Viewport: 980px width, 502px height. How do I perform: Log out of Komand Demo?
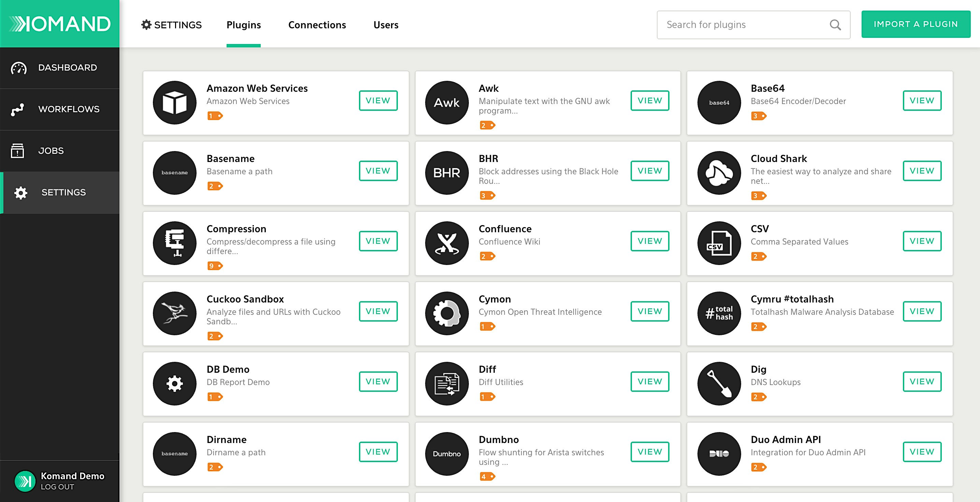[57, 487]
